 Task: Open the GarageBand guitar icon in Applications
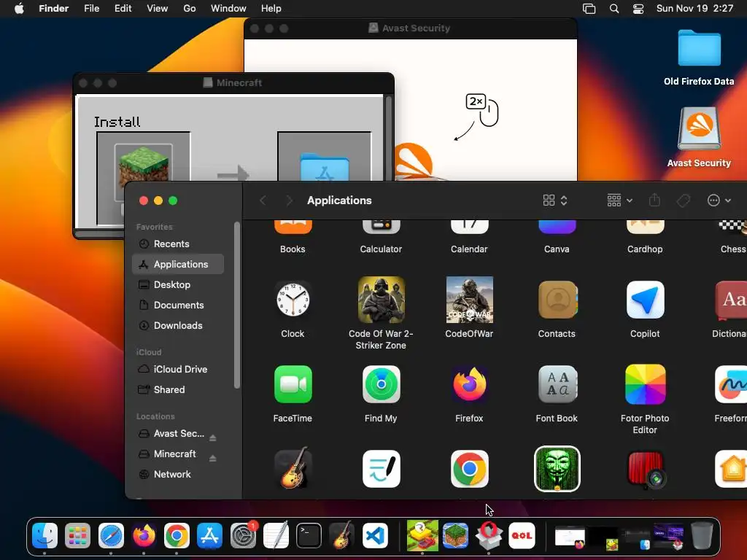293,469
